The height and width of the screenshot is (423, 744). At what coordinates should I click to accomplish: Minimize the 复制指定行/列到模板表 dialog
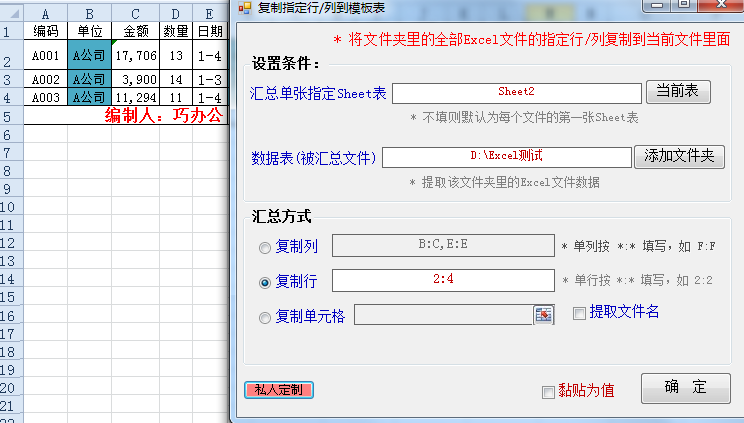[x=657, y=5]
